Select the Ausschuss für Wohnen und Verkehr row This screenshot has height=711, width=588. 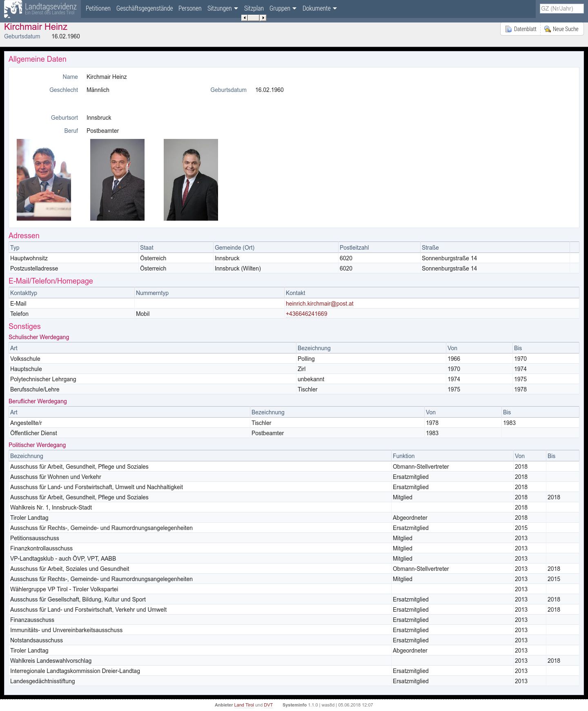click(294, 477)
